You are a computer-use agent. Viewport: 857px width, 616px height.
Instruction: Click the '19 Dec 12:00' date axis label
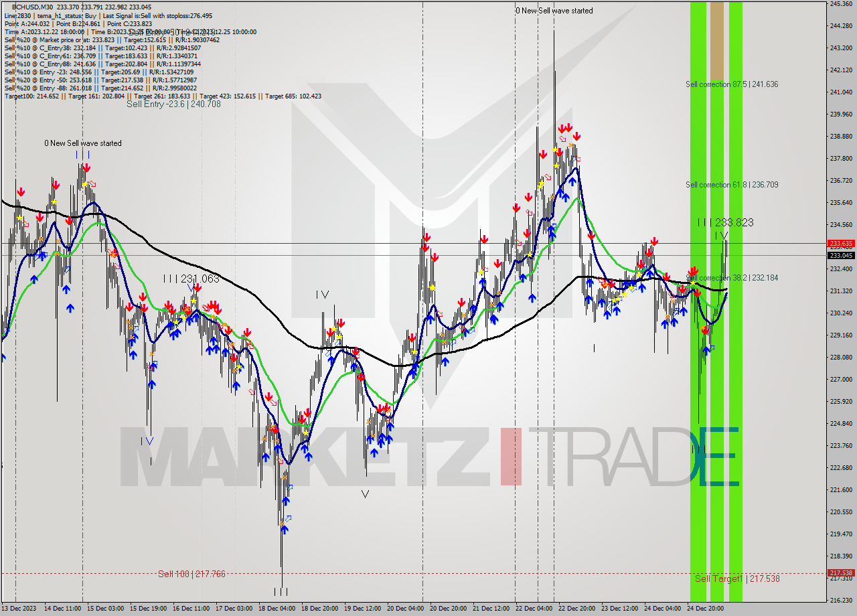[x=362, y=609]
